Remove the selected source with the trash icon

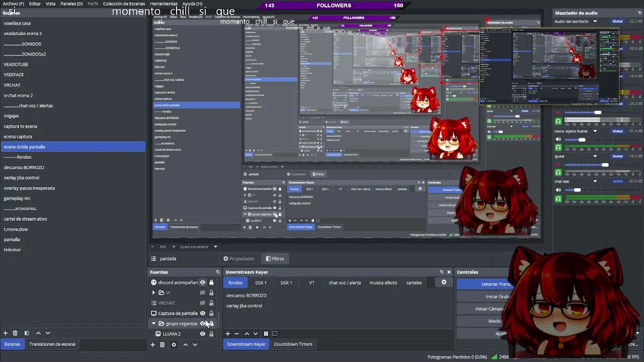162,344
